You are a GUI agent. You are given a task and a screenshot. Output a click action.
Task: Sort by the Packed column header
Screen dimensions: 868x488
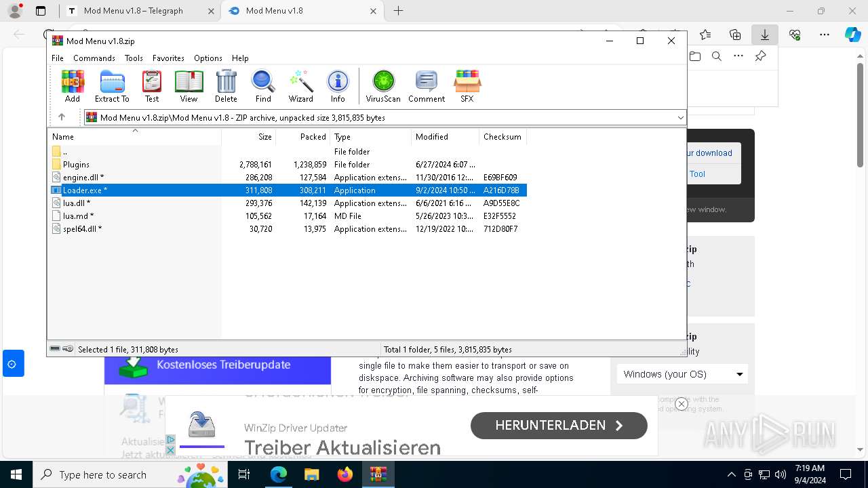point(303,137)
